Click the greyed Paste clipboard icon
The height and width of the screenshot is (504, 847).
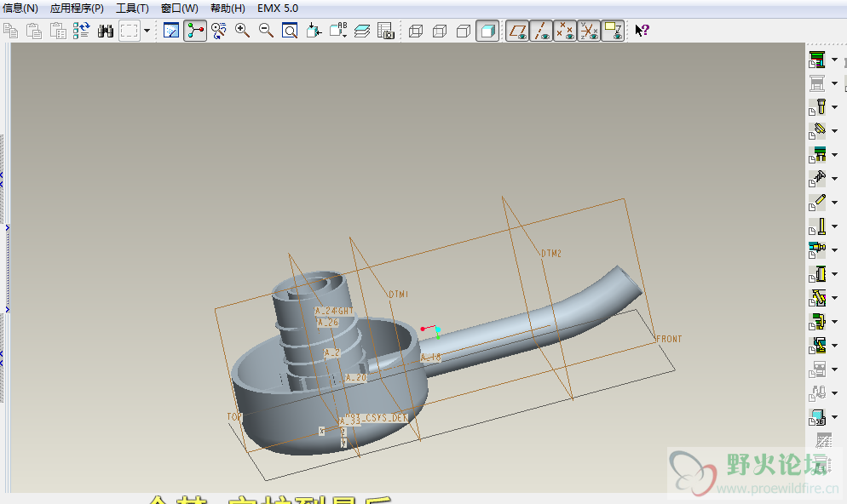click(x=34, y=31)
